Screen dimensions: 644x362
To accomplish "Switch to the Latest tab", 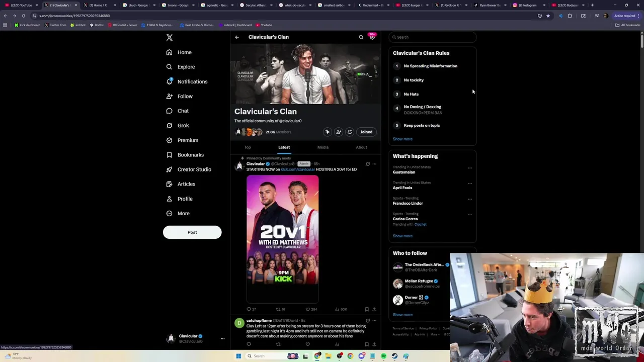I will point(284,147).
